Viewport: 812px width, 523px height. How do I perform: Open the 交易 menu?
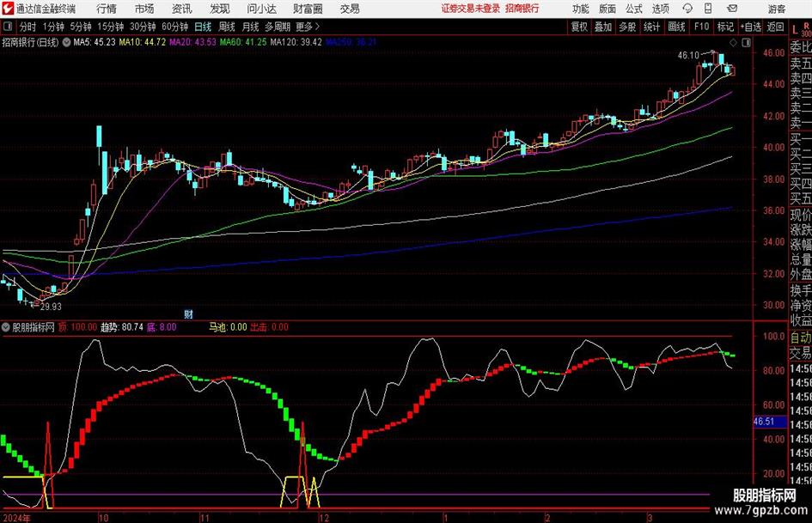point(350,9)
